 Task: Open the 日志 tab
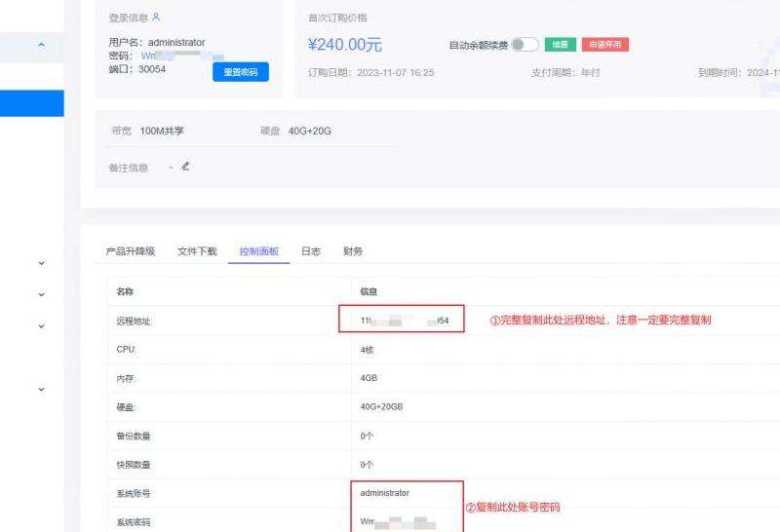click(311, 251)
